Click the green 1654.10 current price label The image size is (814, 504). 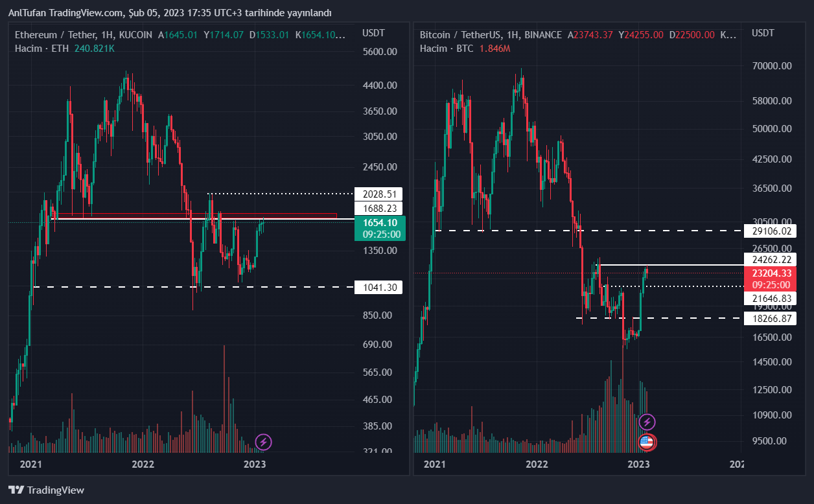coord(379,228)
